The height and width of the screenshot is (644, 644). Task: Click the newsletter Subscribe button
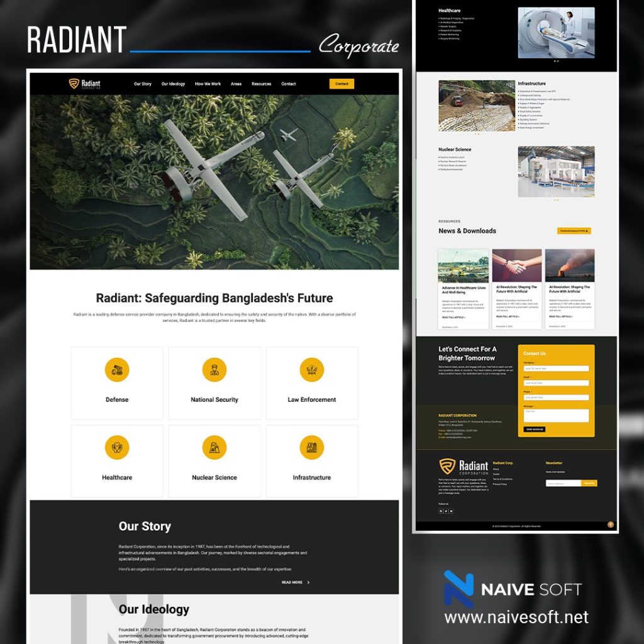[589, 483]
